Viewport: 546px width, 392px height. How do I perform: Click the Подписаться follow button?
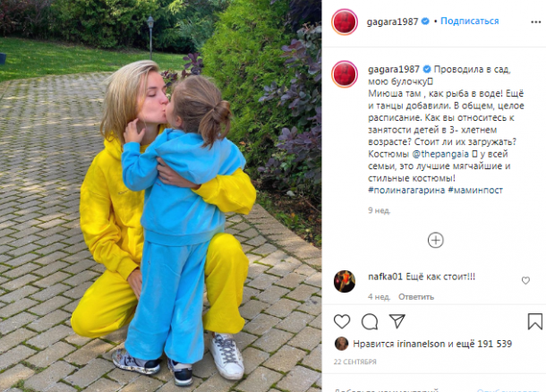[x=469, y=21]
